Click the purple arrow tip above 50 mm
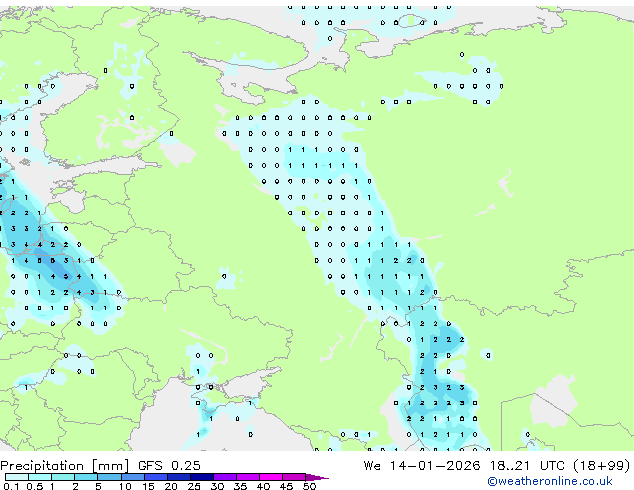The height and width of the screenshot is (490, 634). [x=317, y=477]
